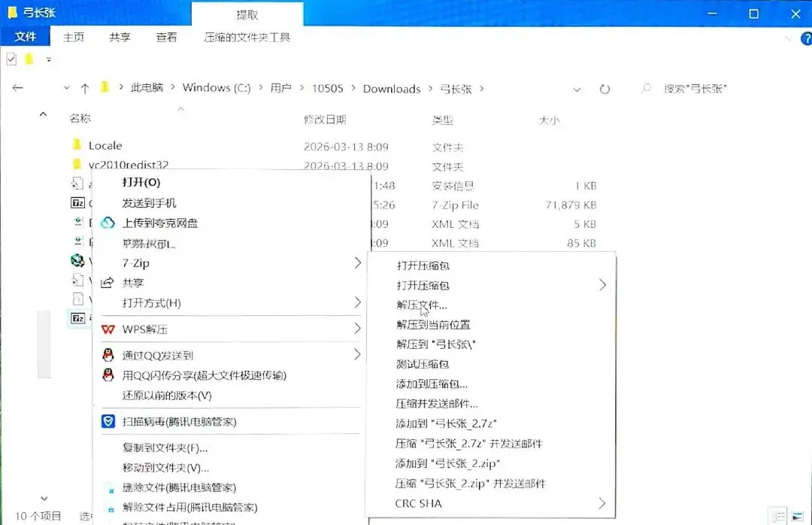Switch to details view icon in status bar
The height and width of the screenshot is (525, 812).
(x=778, y=516)
